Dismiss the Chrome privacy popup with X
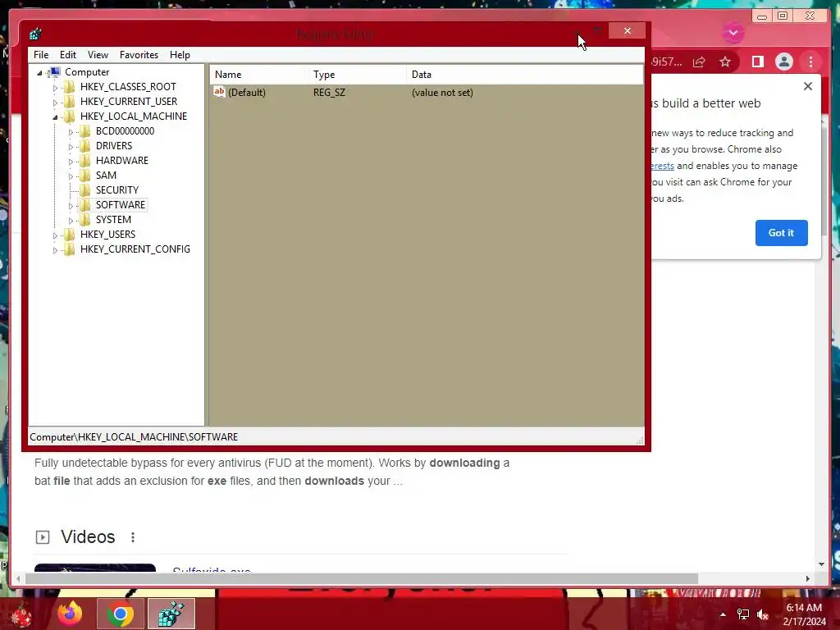Image resolution: width=840 pixels, height=630 pixels. 808,86
